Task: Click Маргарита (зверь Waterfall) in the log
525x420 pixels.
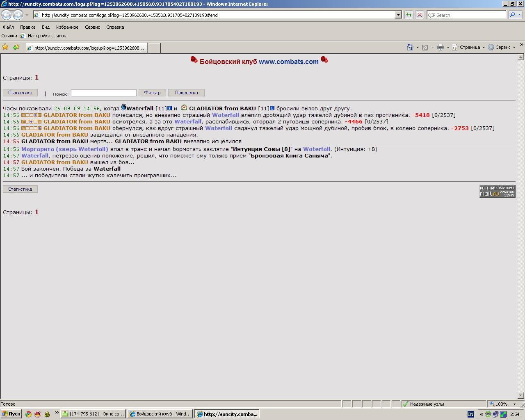Action: (65, 149)
